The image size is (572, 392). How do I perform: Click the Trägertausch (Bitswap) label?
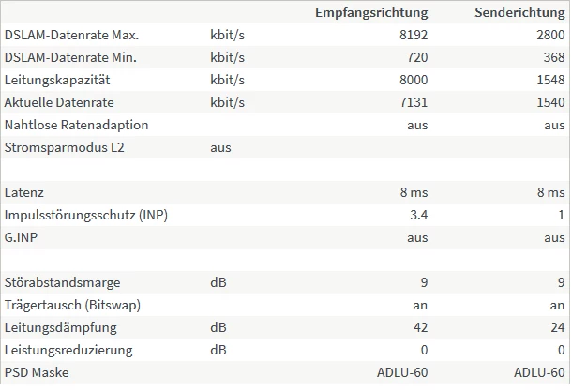click(x=72, y=306)
